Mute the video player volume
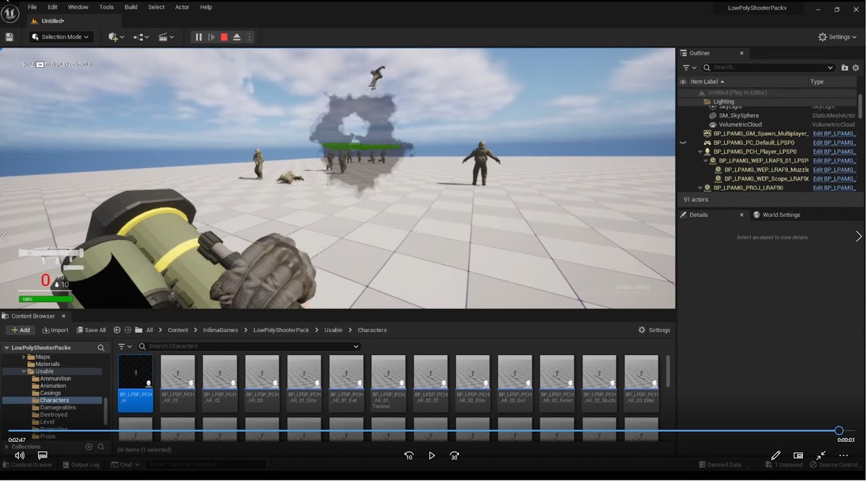 coord(20,455)
